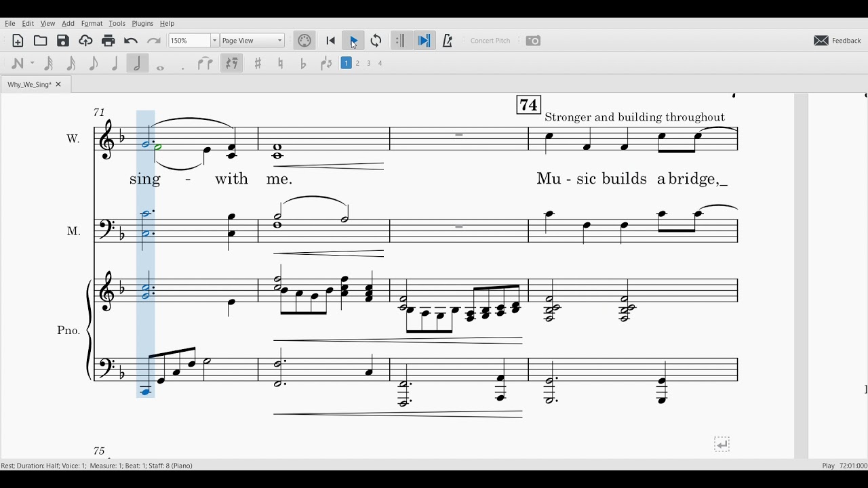Select voice 4
The image size is (868, 488).
380,63
